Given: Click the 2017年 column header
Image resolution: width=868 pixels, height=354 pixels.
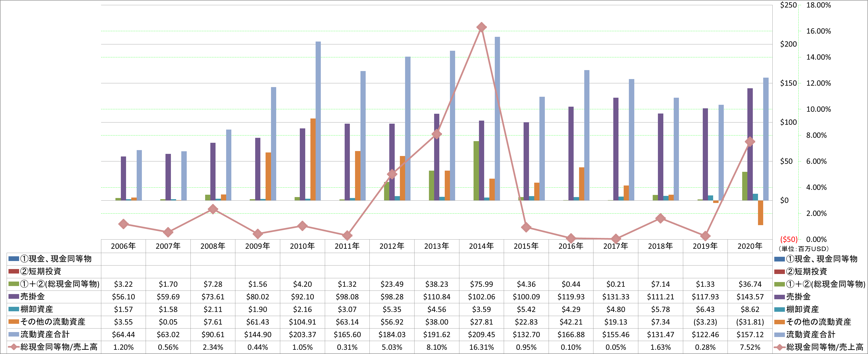Looking at the screenshot, I should click(616, 246).
